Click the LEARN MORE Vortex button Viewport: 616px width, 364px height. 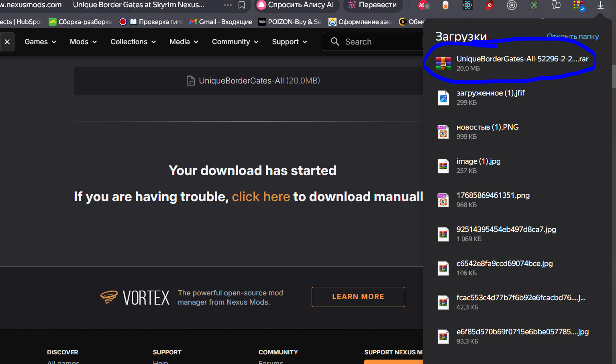(358, 297)
